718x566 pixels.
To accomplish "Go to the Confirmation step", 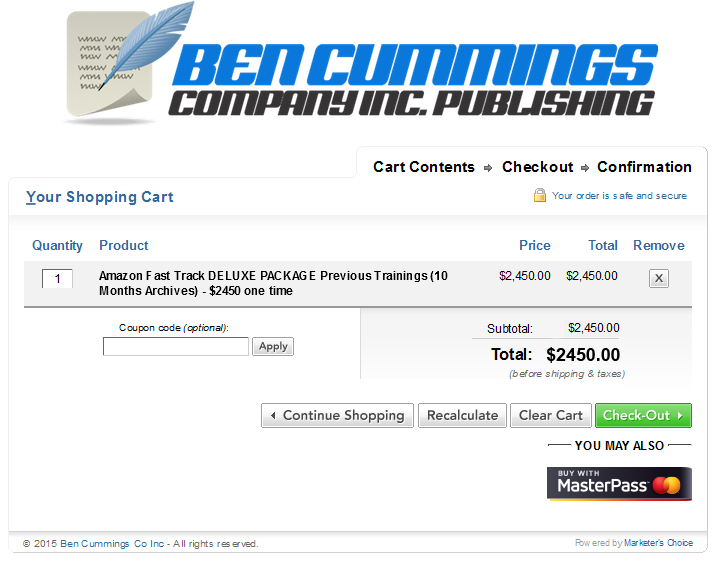I will 644,167.
